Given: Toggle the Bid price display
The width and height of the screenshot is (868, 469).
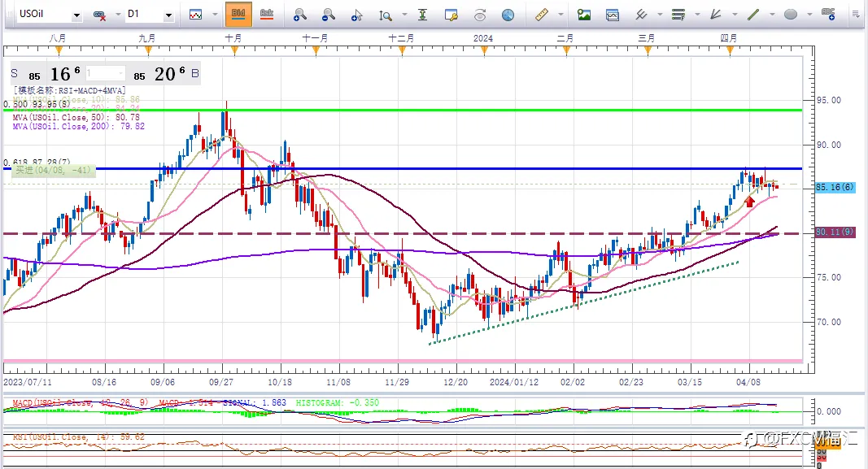Looking at the screenshot, I should click(238, 14).
